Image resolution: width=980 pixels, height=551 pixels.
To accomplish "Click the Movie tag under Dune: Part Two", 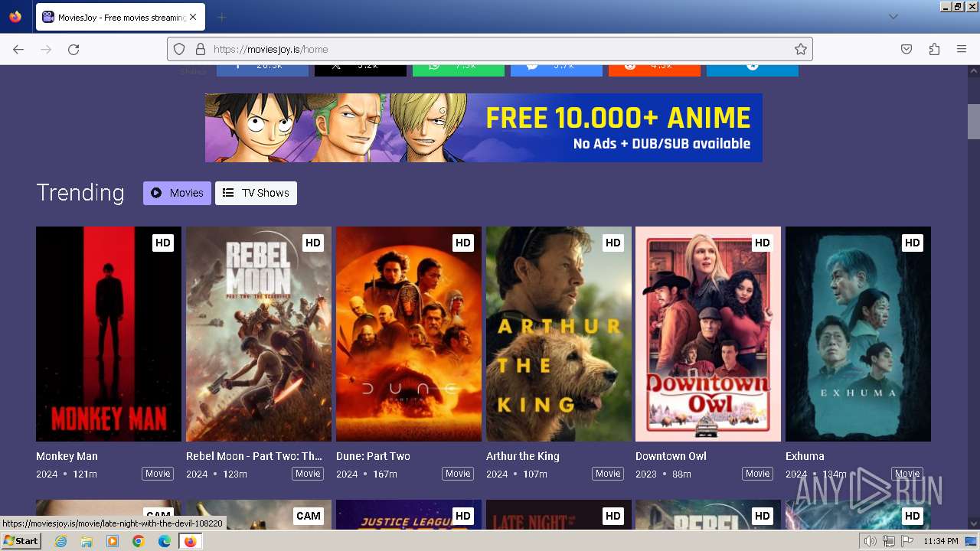I will click(x=458, y=474).
